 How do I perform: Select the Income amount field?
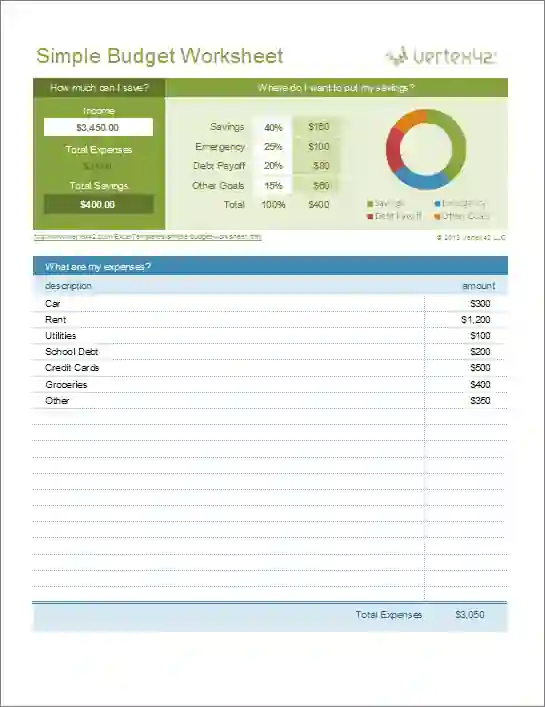98,127
